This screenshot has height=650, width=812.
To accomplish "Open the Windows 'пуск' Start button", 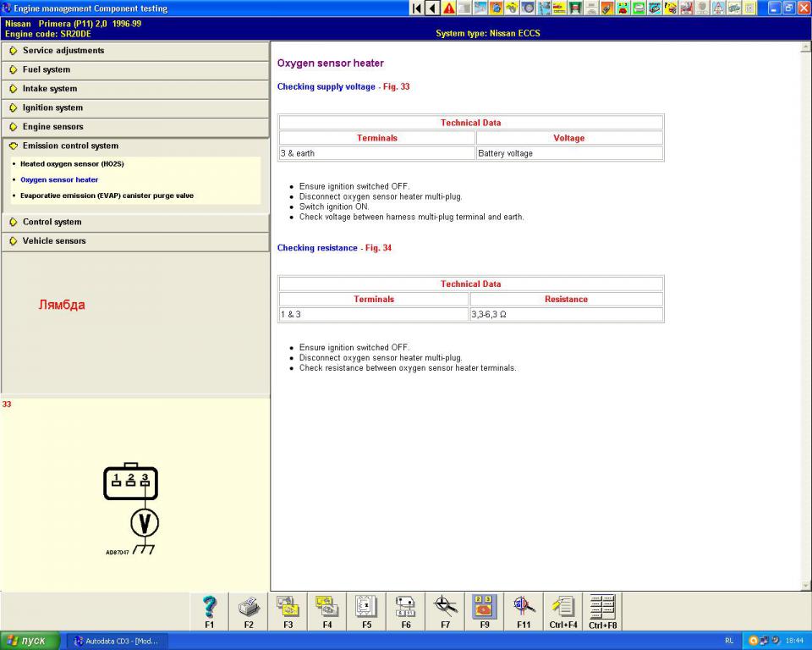I will [x=30, y=641].
